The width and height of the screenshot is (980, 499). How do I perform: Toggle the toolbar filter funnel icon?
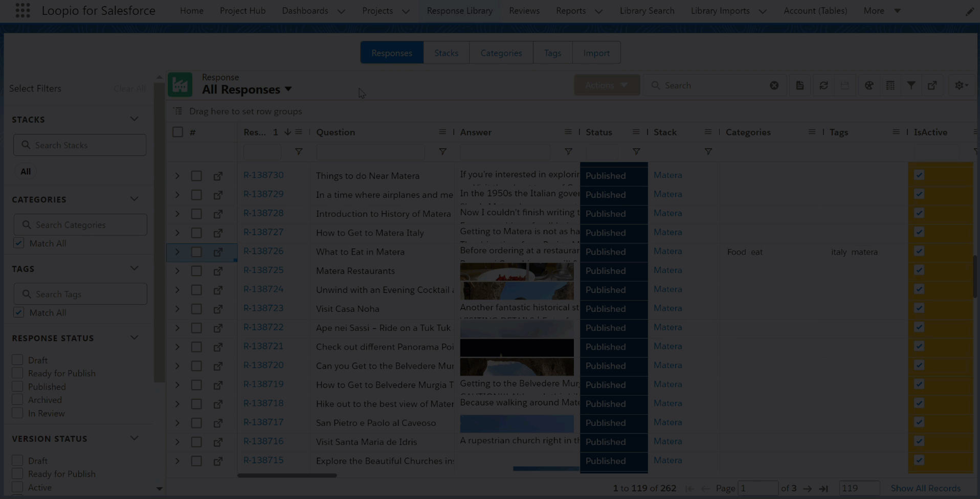911,85
